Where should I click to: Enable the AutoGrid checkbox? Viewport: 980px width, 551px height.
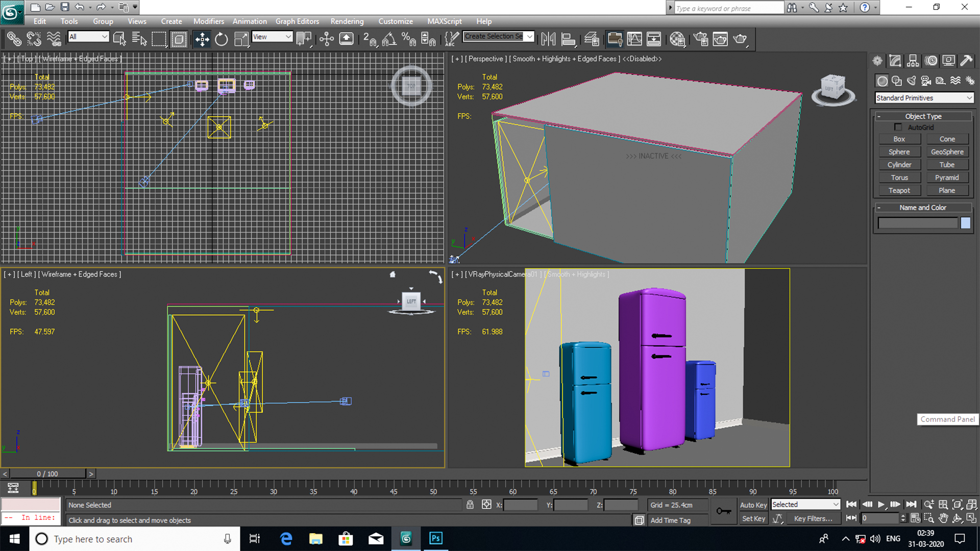pyautogui.click(x=898, y=128)
